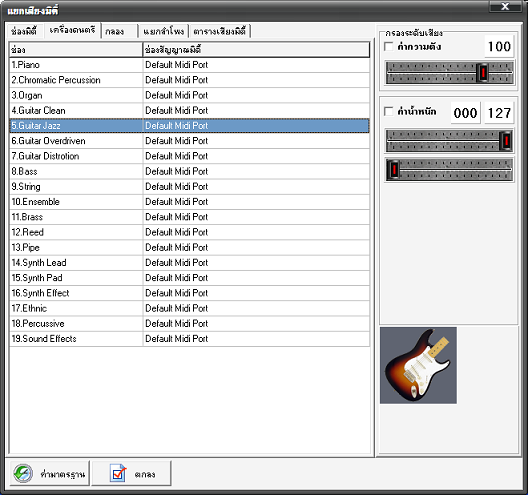Click the electric guitar instrument image
Viewport: 528px width, 495px height.
pos(418,365)
